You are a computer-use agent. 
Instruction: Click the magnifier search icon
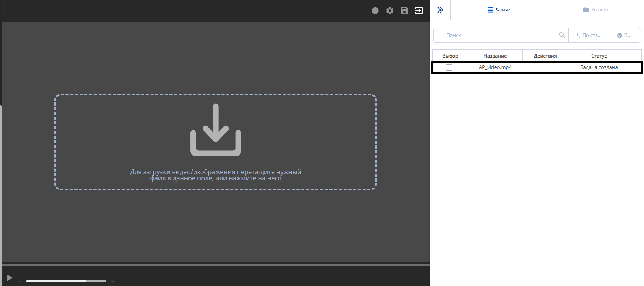click(562, 35)
